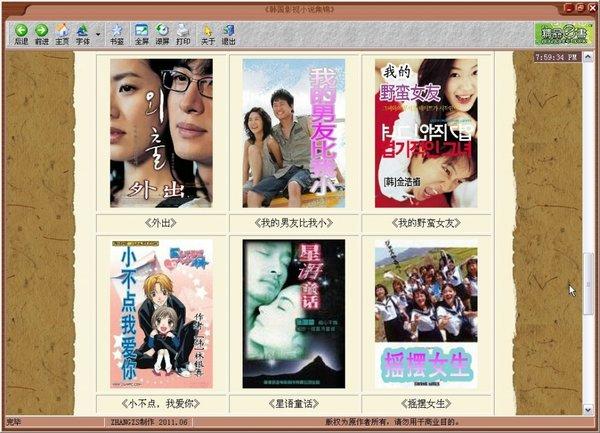Viewport: 600px width, 433px height.
Task: Click the 完毕 status bar text
Action: click(x=14, y=422)
